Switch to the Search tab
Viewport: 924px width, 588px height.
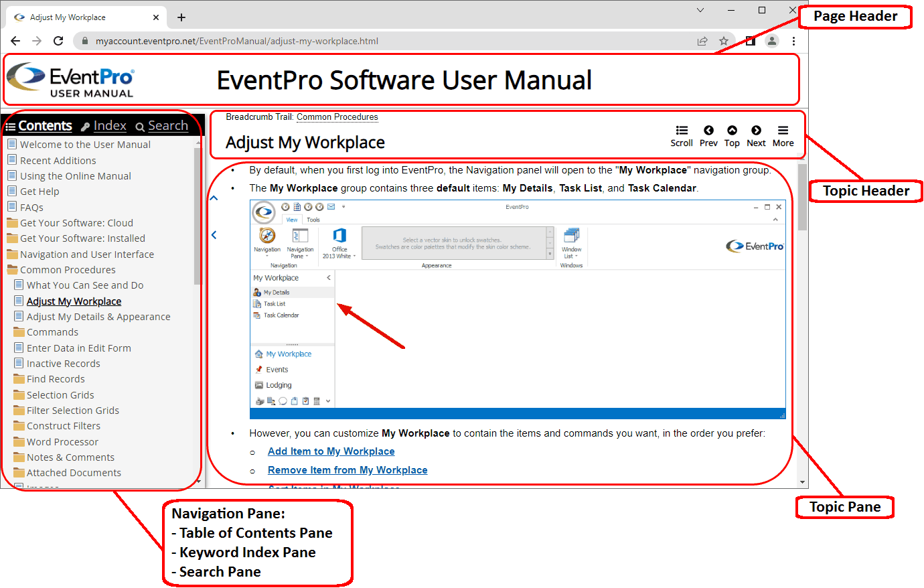162,126
